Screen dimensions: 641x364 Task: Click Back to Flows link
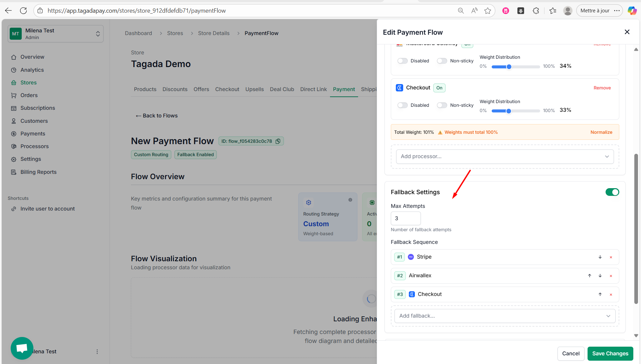pos(157,116)
